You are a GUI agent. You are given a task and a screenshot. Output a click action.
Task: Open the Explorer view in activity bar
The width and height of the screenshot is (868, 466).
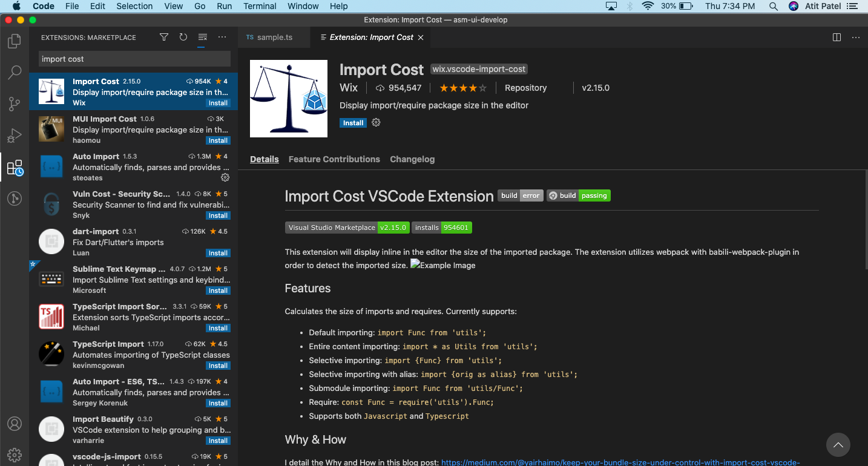[15, 41]
